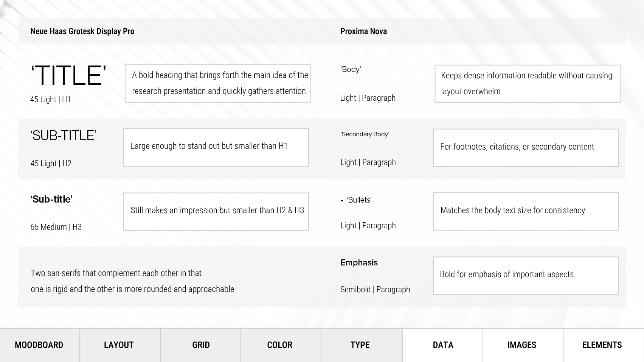Screen dimensions: 644x362
Task: Click the 'Matches the body text size' box
Action: (526, 211)
